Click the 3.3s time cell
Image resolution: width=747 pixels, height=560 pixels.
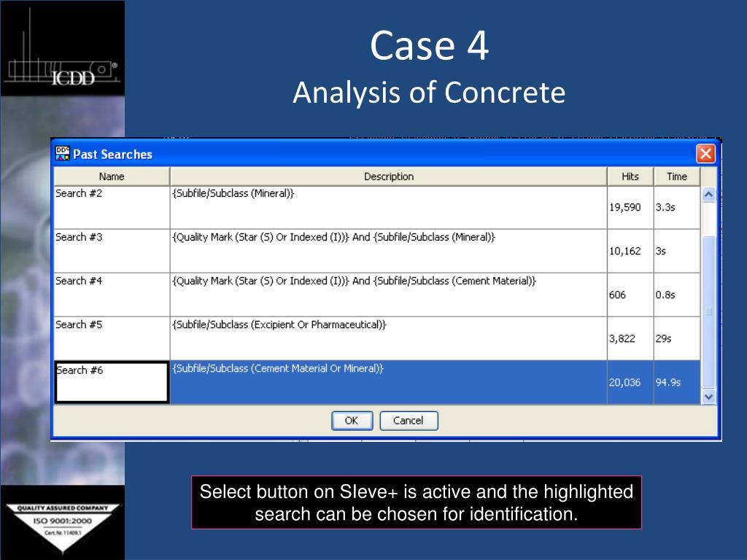(x=676, y=207)
